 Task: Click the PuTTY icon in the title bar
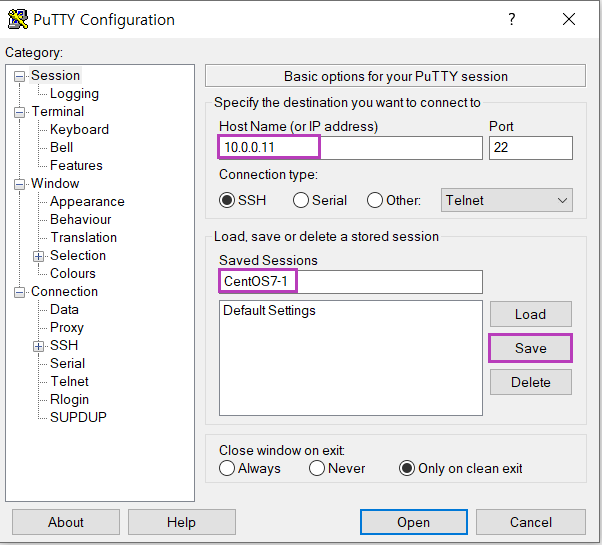click(18, 19)
